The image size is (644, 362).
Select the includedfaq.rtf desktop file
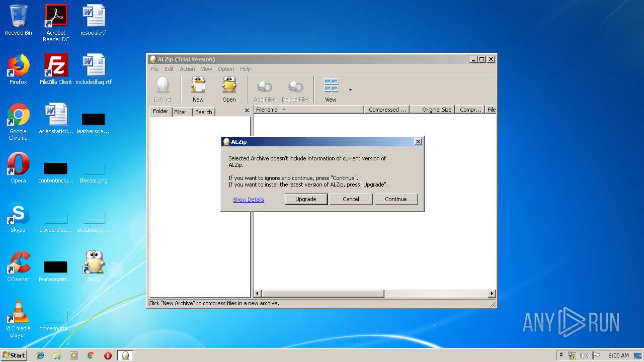click(x=94, y=69)
